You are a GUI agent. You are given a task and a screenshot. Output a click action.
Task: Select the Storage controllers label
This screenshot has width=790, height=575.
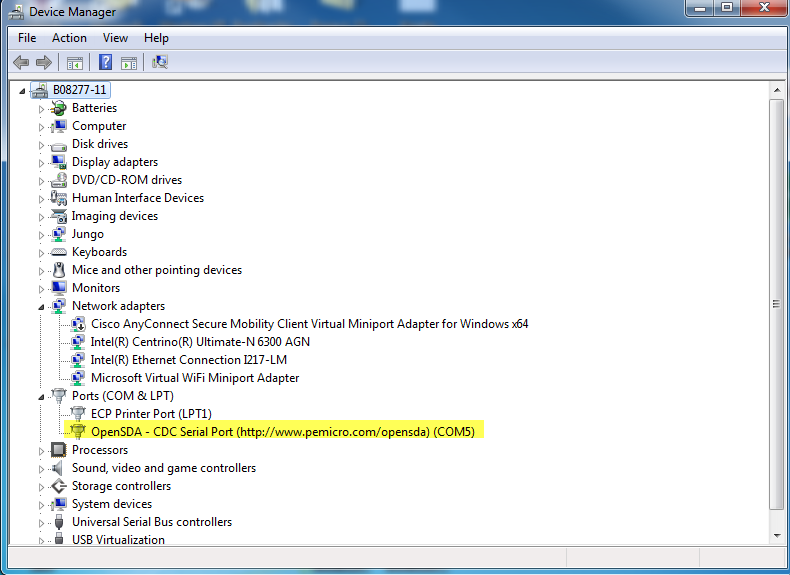[121, 486]
